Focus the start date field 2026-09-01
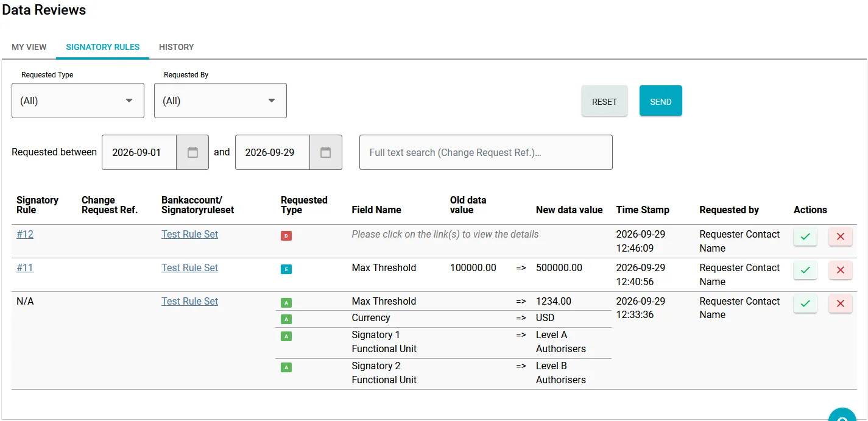 pos(139,152)
